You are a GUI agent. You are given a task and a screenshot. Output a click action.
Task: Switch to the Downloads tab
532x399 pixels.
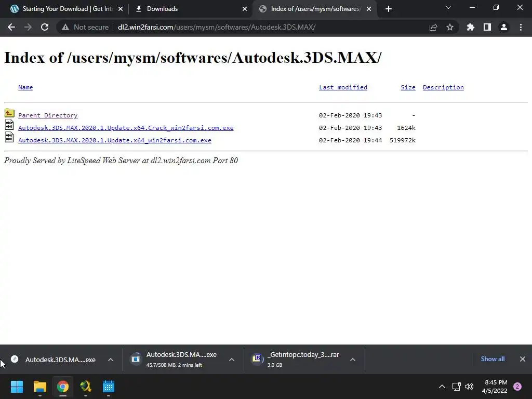pos(190,9)
